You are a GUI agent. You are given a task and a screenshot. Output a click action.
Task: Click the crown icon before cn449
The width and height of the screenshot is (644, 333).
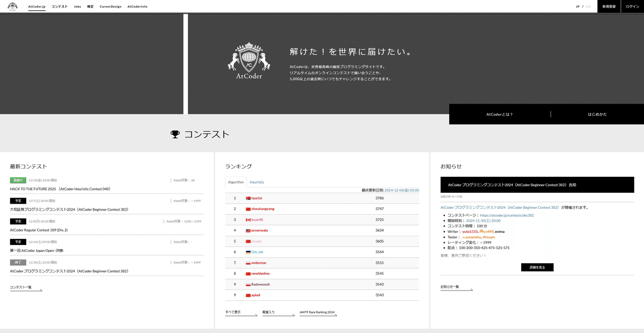[x=481, y=231]
